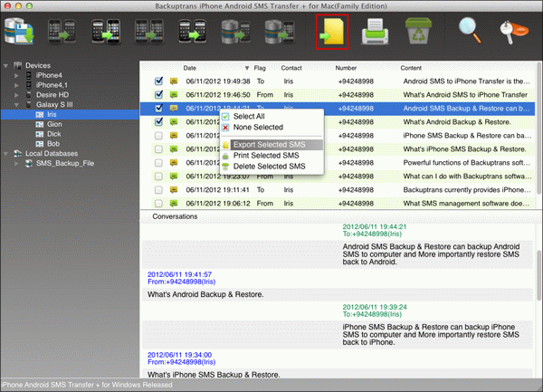Click the first database-to-phone restore toolbar icon
This screenshot has height=392, width=543.
pyautogui.click(x=236, y=32)
